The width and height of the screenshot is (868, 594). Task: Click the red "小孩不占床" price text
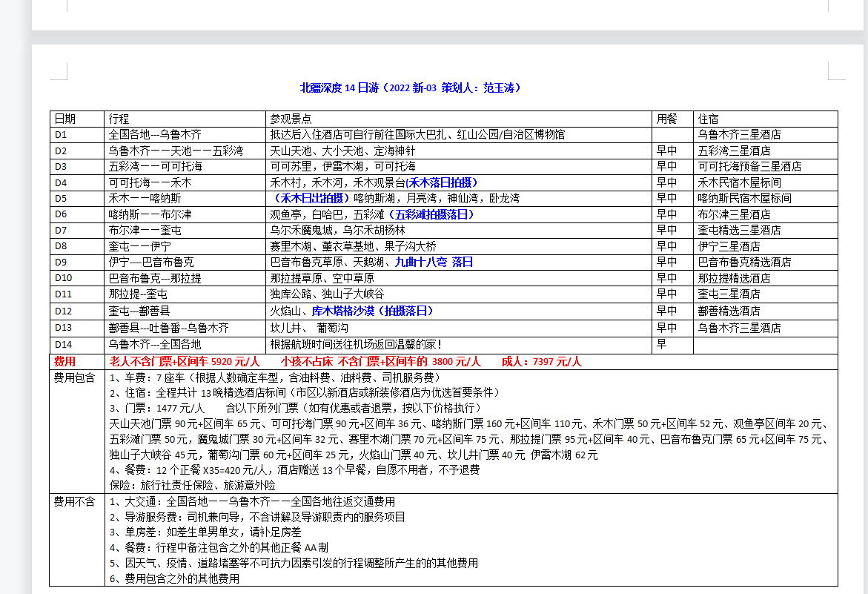(x=307, y=361)
